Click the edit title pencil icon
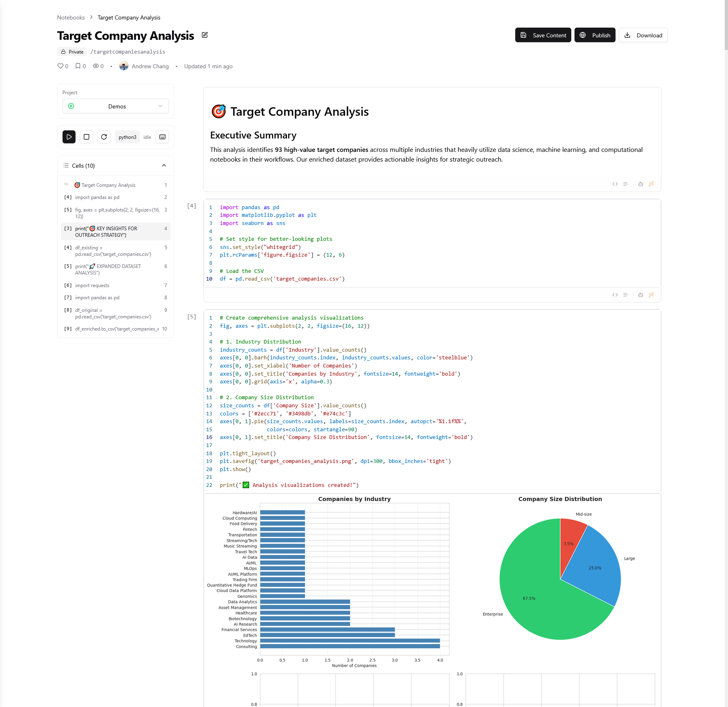 click(x=205, y=35)
